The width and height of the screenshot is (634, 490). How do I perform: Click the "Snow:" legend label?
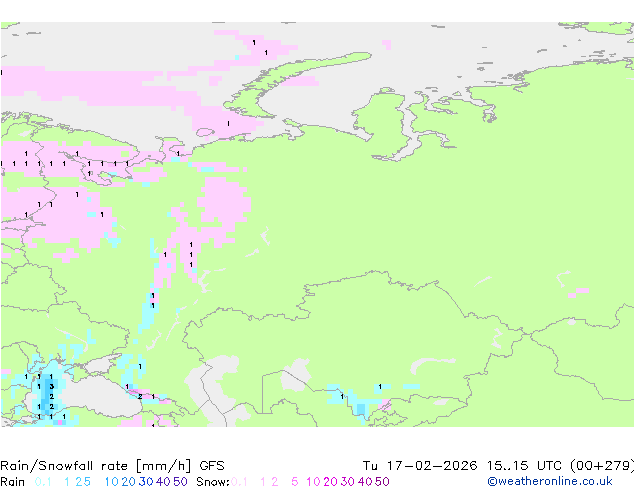pyautogui.click(x=213, y=482)
